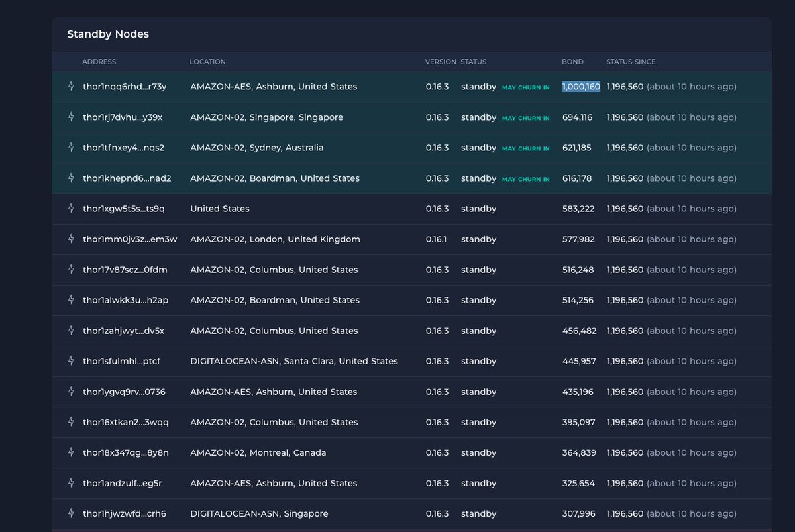
Task: Click lightning icon for thor18x347qg...8y8n
Action: point(72,452)
